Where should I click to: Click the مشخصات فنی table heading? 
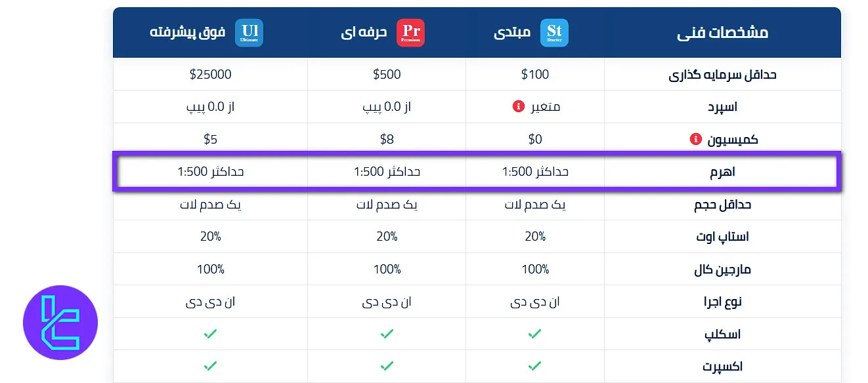[x=722, y=33]
